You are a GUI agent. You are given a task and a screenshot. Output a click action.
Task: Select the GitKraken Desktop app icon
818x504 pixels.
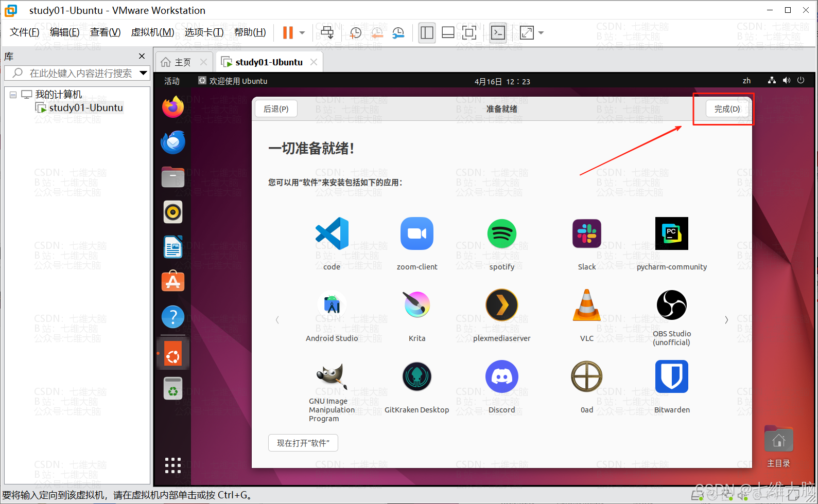(417, 377)
